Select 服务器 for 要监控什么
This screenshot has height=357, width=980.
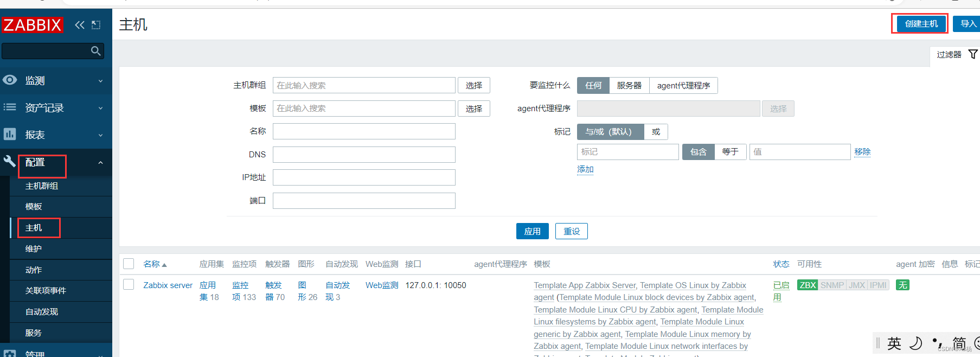629,85
